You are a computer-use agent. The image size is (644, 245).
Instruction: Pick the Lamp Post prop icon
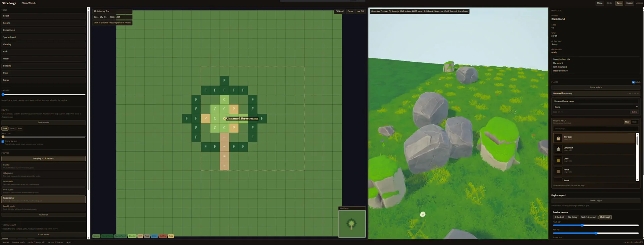coord(558,149)
